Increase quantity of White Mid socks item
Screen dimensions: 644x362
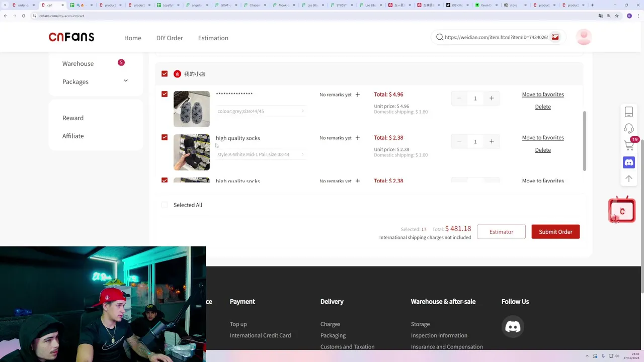[492, 141]
